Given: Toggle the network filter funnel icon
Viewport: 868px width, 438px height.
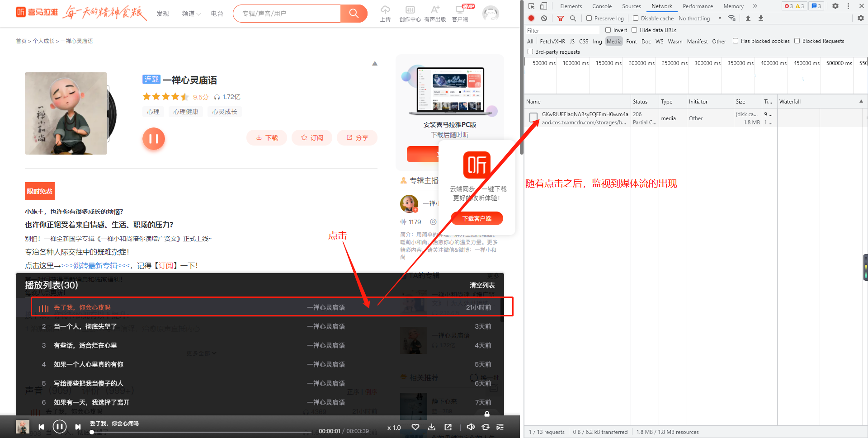Looking at the screenshot, I should (561, 18).
